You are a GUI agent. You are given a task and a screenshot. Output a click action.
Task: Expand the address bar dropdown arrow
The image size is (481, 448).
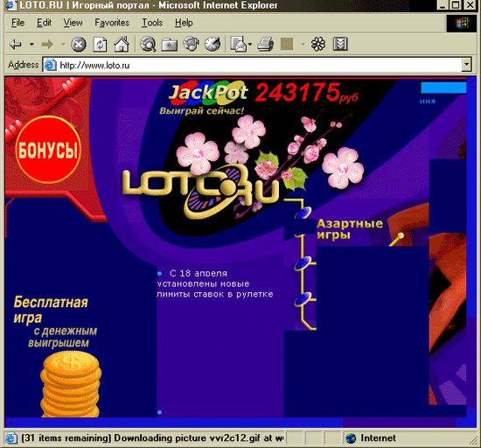coord(467,65)
